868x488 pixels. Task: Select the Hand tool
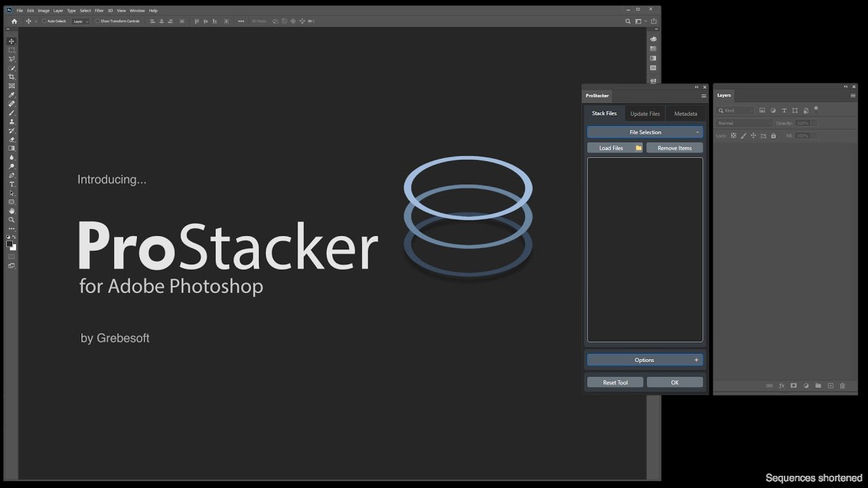coord(12,211)
